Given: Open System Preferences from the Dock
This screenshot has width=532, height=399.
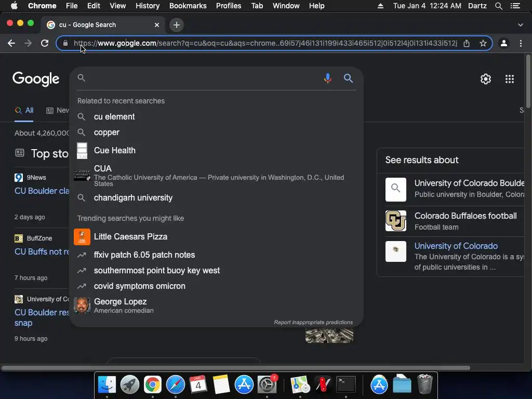Looking at the screenshot, I should pyautogui.click(x=267, y=384).
